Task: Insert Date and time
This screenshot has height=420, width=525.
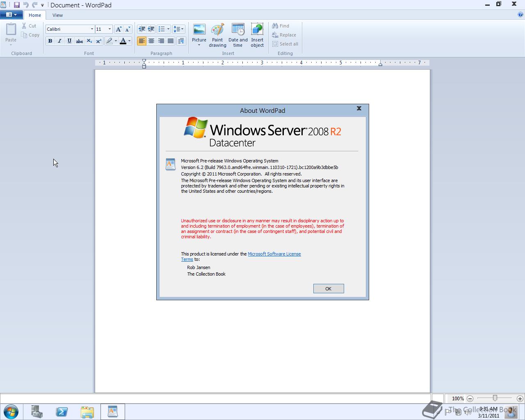Action: (238, 35)
